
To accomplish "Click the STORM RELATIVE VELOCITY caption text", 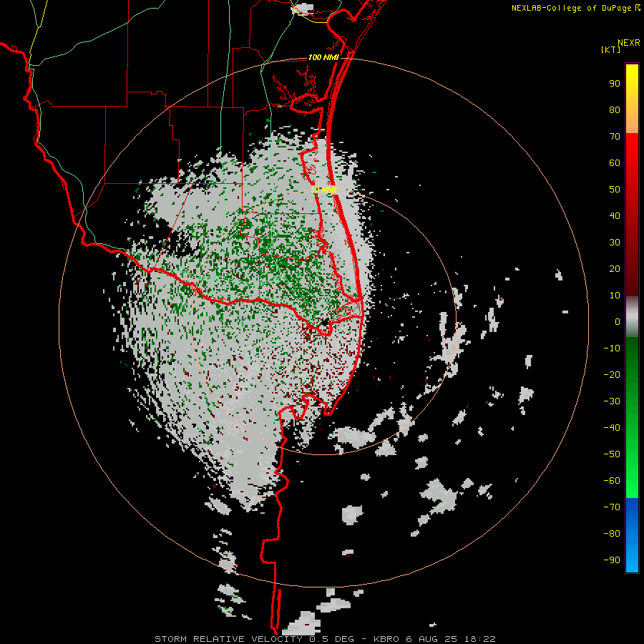I will click(x=228, y=639).
